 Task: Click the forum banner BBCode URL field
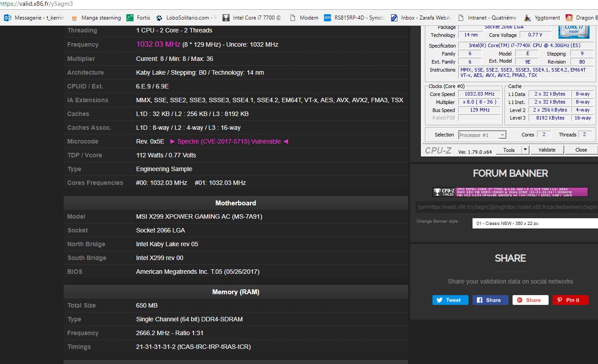click(507, 207)
